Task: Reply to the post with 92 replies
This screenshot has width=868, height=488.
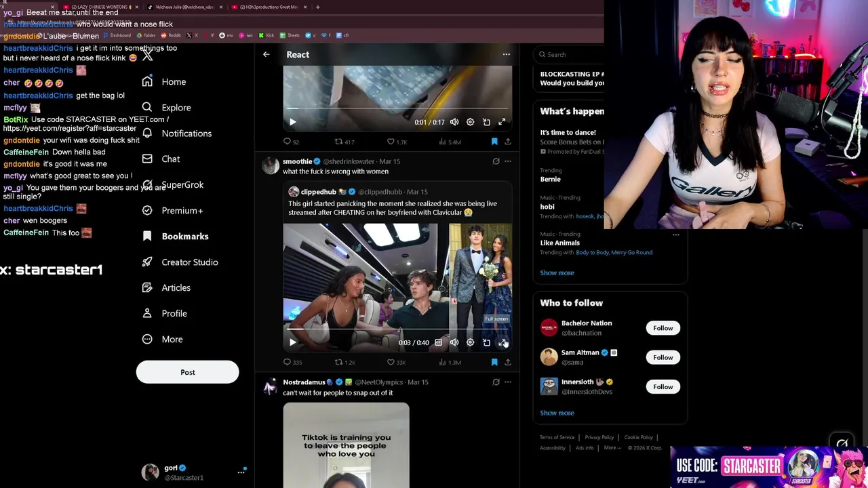Action: coord(292,142)
